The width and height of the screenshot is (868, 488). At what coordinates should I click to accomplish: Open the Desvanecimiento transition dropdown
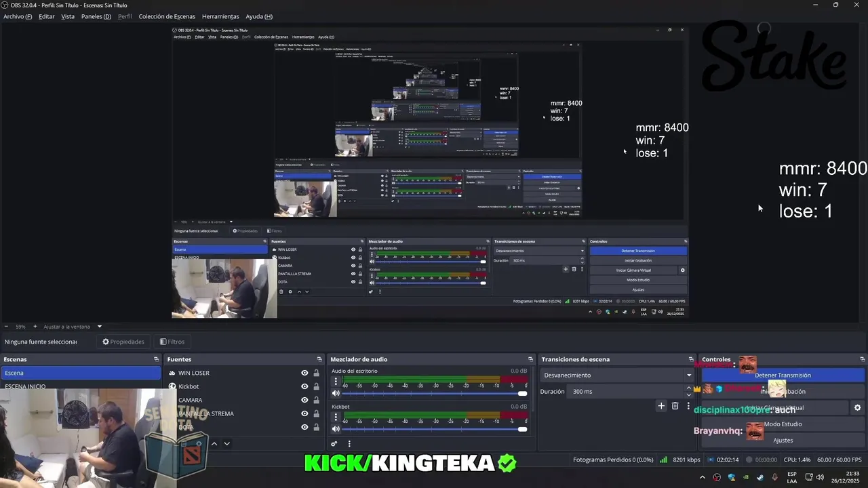point(617,375)
